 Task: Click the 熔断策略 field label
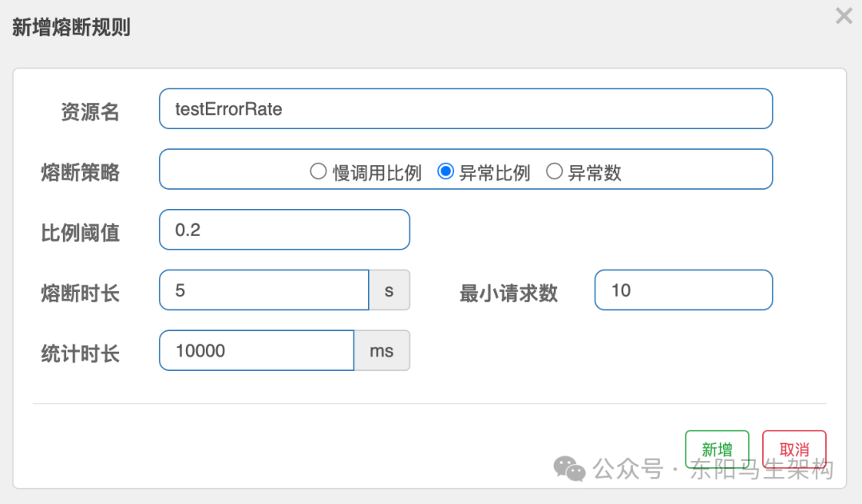81,172
